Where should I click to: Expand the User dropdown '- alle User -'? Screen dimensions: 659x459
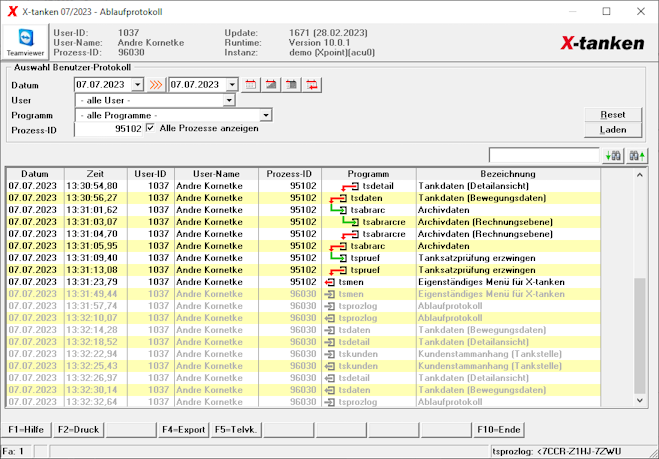click(x=229, y=100)
